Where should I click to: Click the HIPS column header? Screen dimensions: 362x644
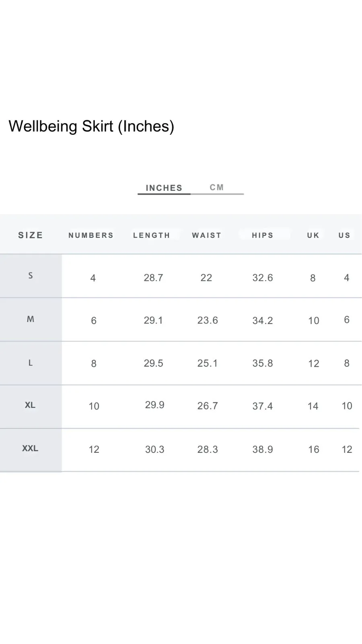(263, 235)
